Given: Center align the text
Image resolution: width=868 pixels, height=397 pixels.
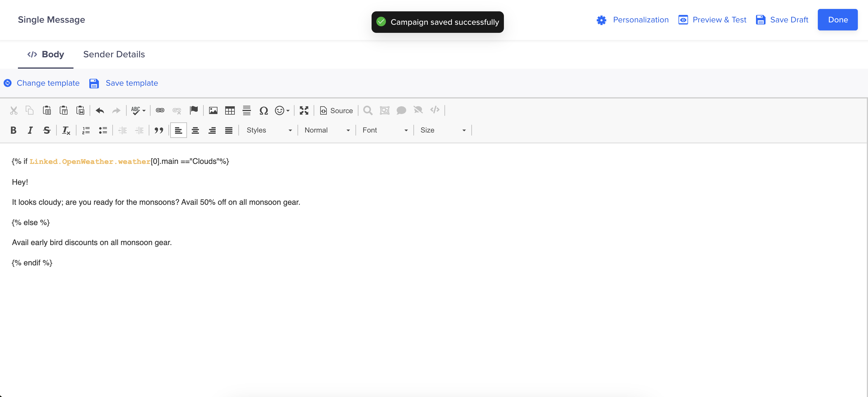Looking at the screenshot, I should tap(195, 130).
